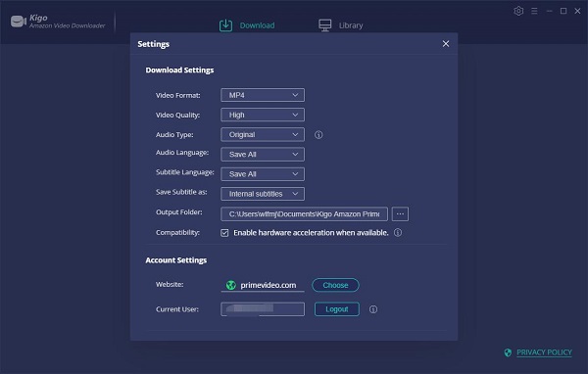
Task: Open the Video Quality dropdown
Action: [x=263, y=116]
